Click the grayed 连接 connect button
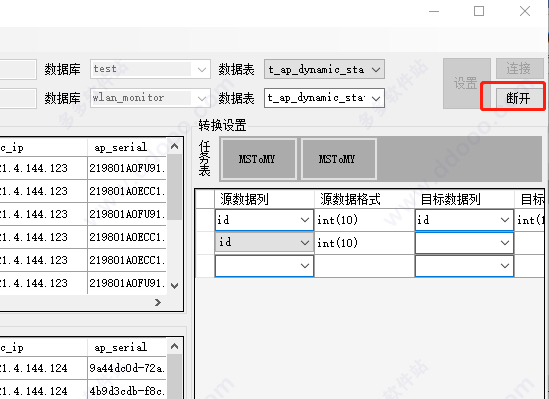The image size is (549, 399). tap(519, 69)
